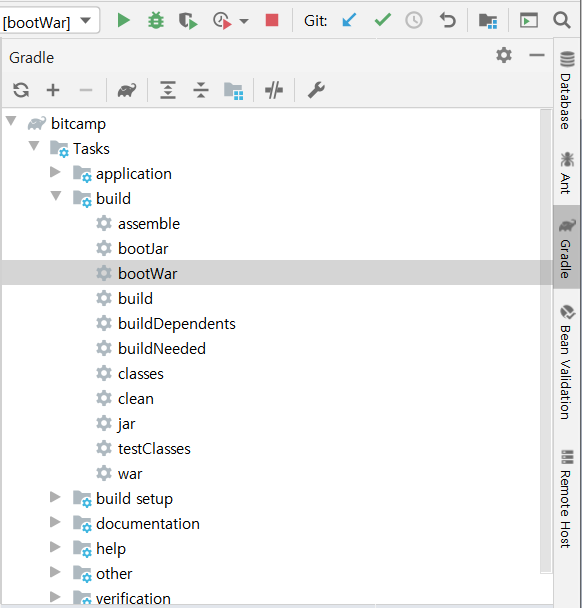Image resolution: width=582 pixels, height=608 pixels.
Task: Expand all nodes in Gradle tree
Action: (168, 90)
